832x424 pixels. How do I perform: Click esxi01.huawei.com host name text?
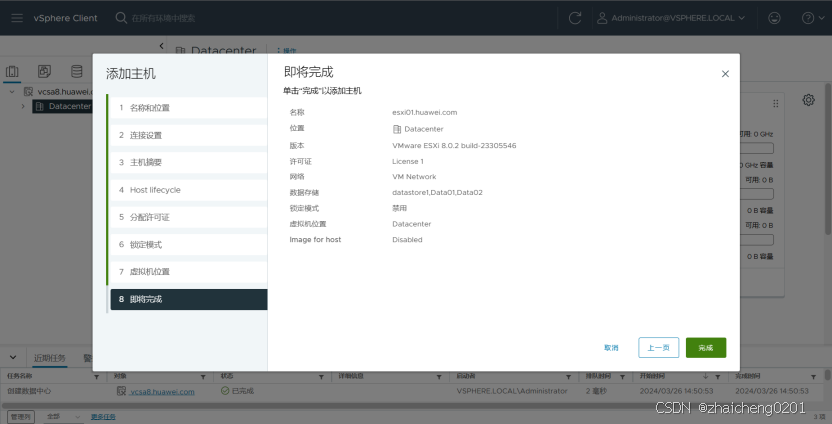pos(424,113)
